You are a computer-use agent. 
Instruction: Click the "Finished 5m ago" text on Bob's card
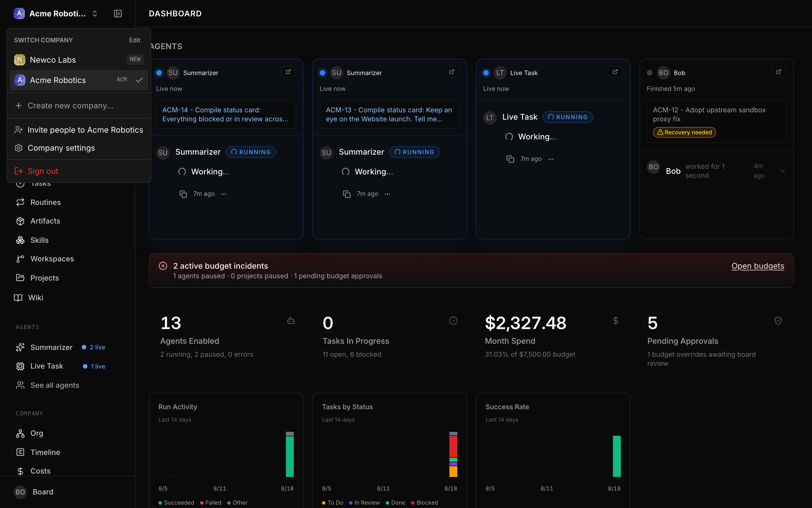tap(671, 89)
